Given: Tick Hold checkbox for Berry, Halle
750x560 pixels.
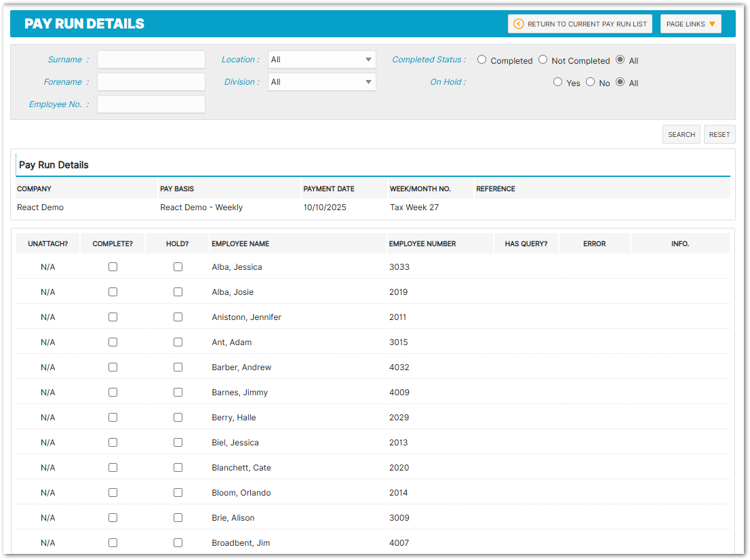Looking at the screenshot, I should [178, 418].
